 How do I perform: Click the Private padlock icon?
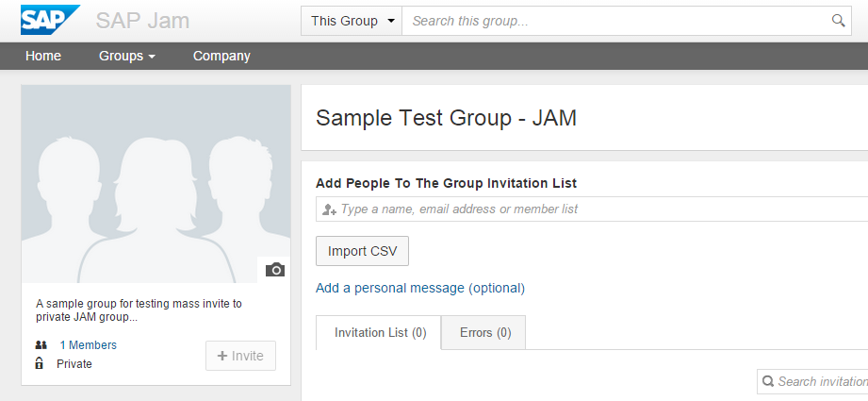pos(40,363)
